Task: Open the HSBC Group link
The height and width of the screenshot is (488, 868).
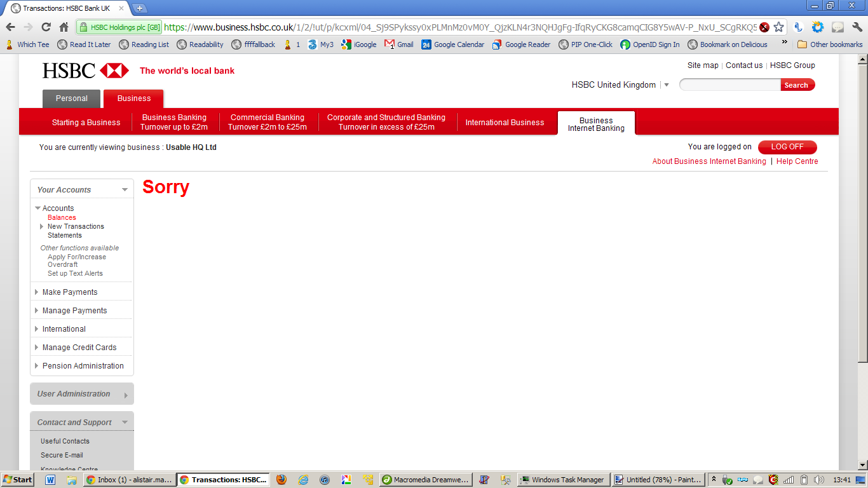Action: 792,65
